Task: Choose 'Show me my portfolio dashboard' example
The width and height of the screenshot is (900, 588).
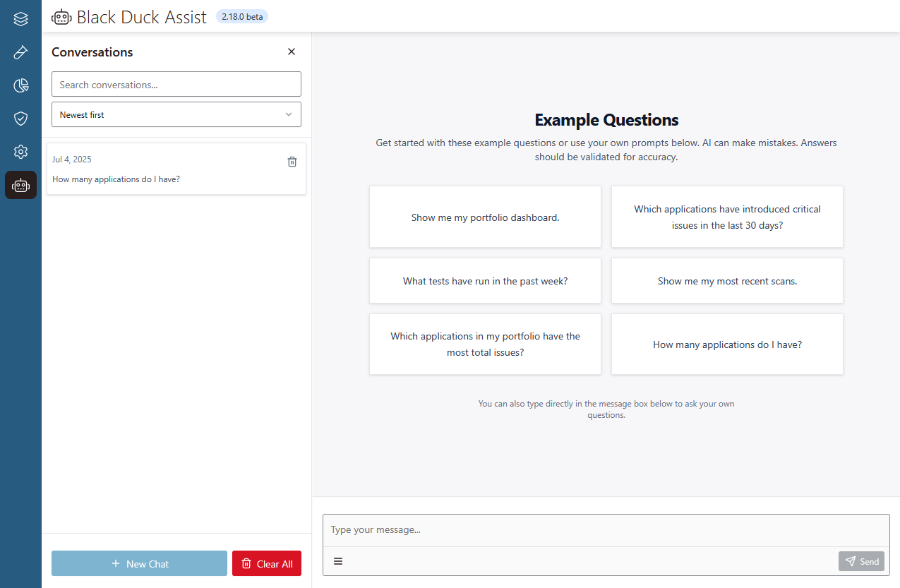Action: click(485, 217)
